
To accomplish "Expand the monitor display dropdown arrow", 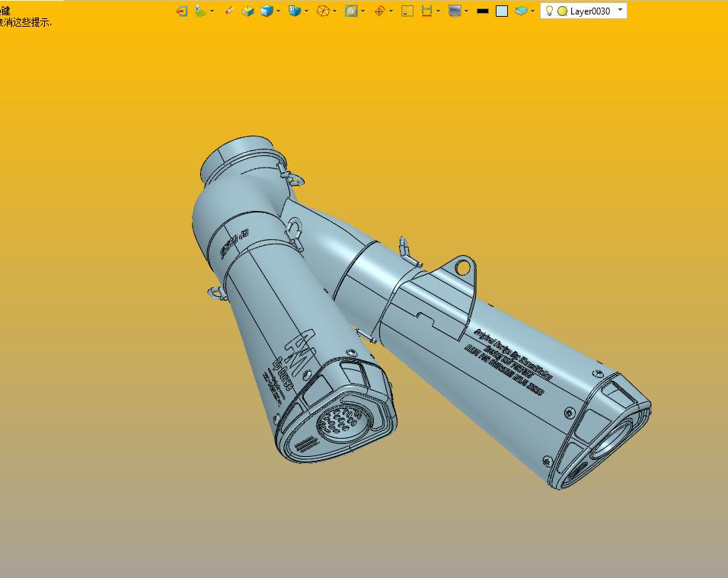I will 467,11.
